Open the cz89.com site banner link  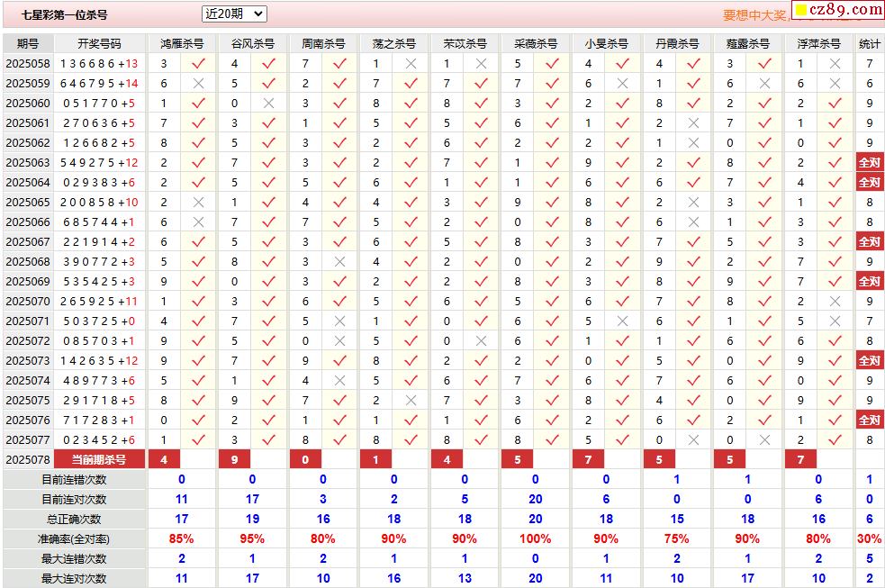[x=838, y=10]
